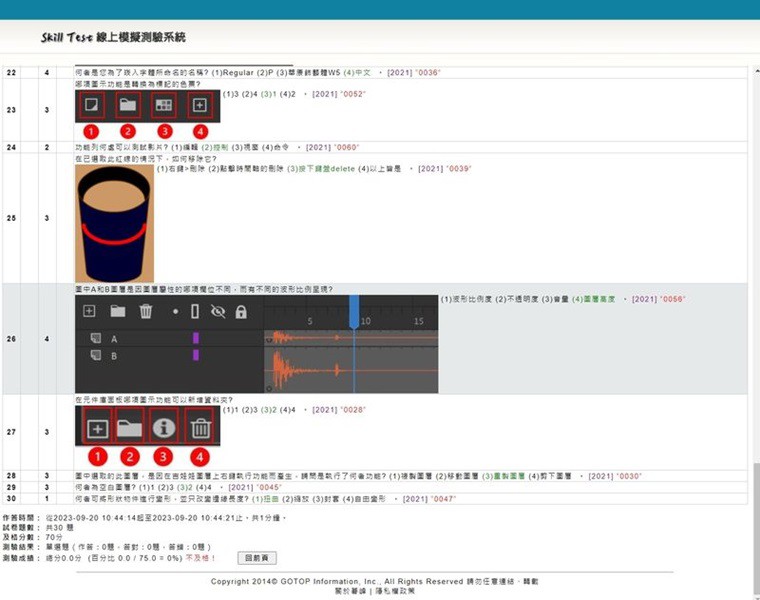Click the folder icon labeled 2 in question 23
760x600 pixels.
tap(128, 104)
